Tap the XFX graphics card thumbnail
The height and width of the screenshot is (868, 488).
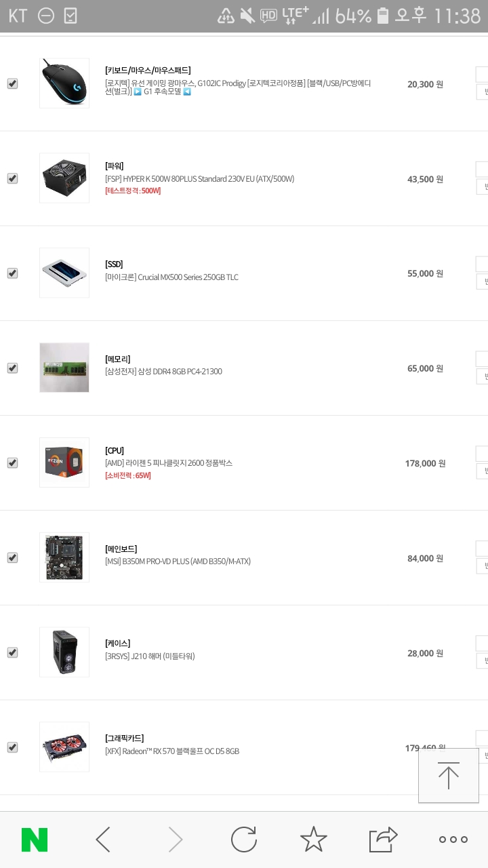click(x=64, y=747)
